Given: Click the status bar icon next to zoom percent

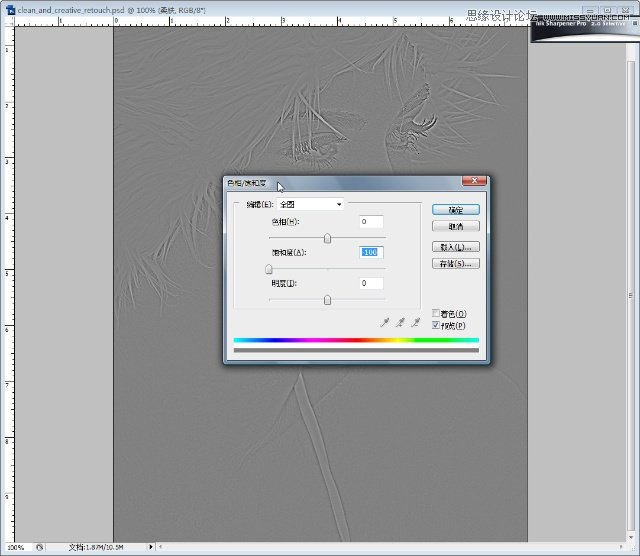Looking at the screenshot, I should (39, 547).
